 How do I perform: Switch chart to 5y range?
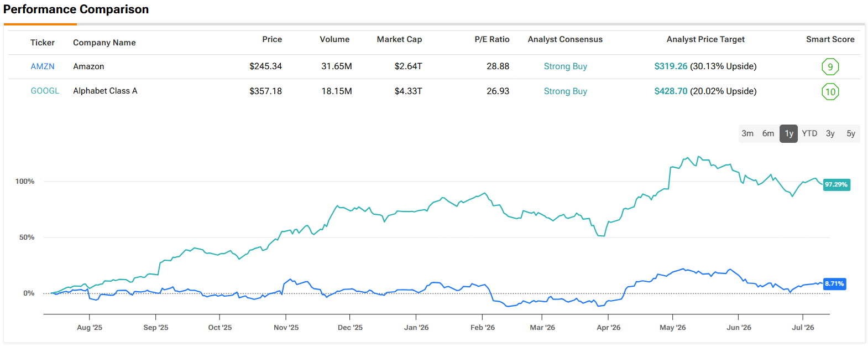tap(851, 133)
